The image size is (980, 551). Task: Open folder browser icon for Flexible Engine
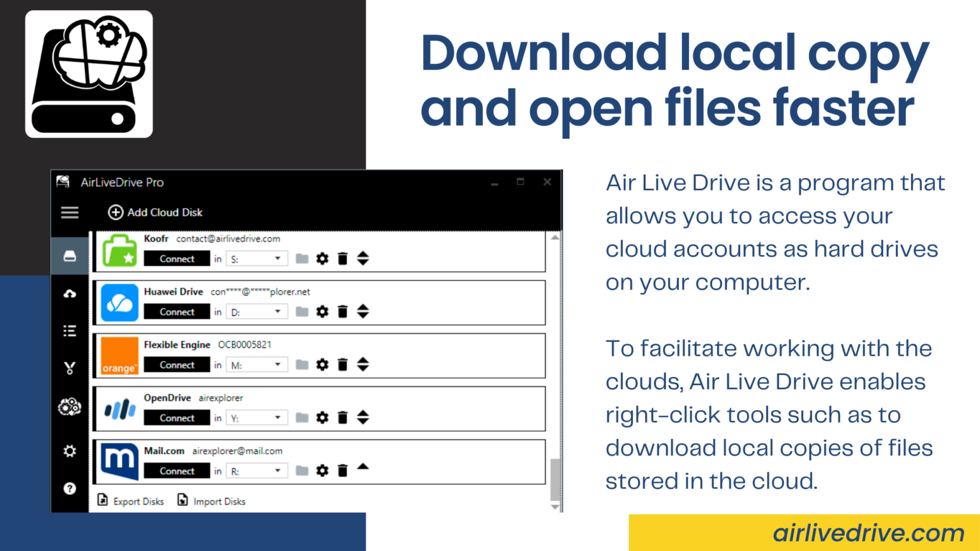coord(302,364)
